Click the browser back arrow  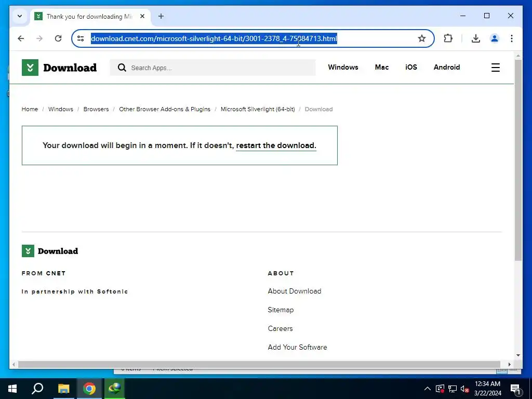click(21, 38)
